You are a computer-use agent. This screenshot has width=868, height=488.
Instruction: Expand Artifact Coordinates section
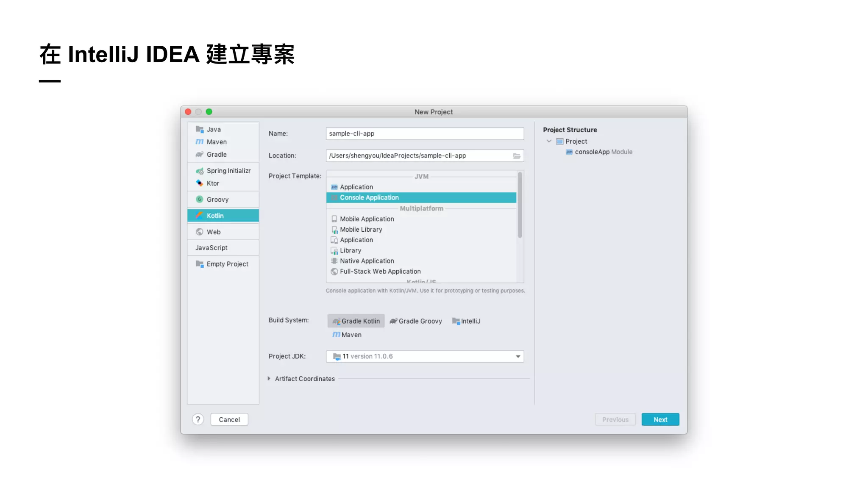(269, 379)
